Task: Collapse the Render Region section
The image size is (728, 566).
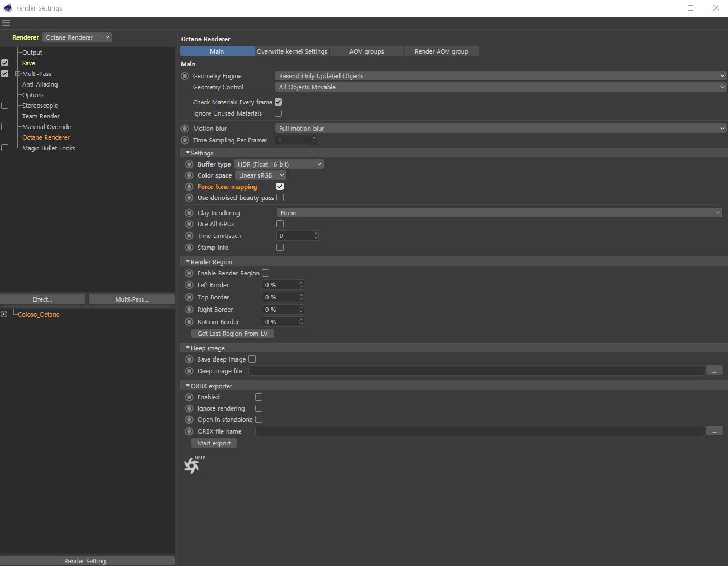Action: [x=188, y=261]
